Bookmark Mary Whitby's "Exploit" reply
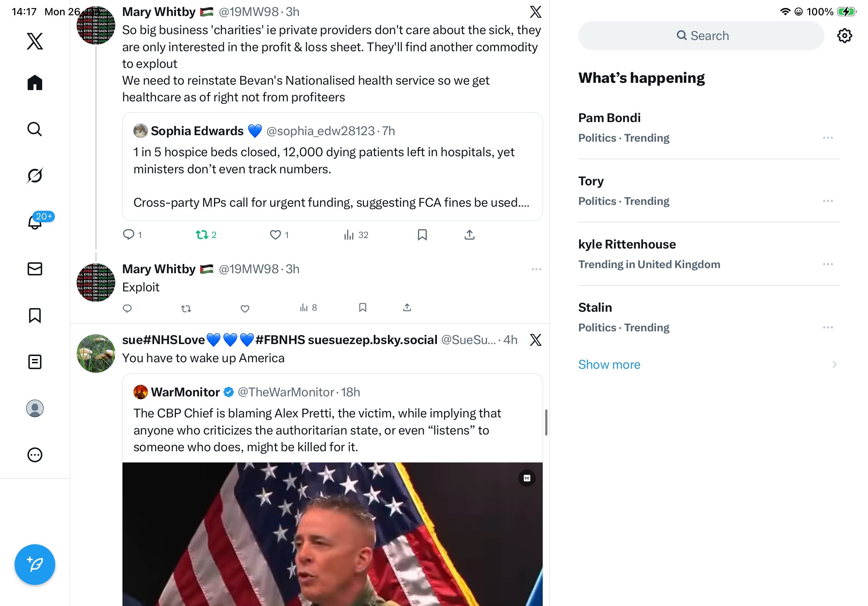This screenshot has height=606, width=868. click(x=362, y=307)
